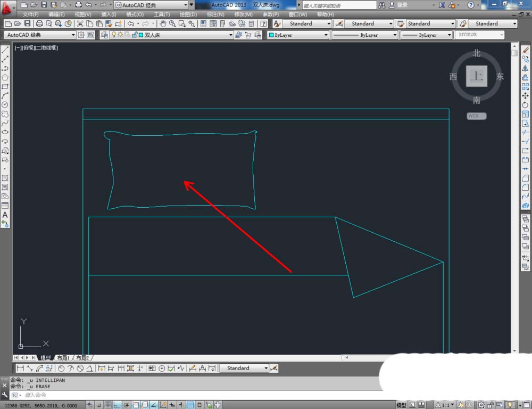The height and width of the screenshot is (409, 532).
Task: Toggle layer on/off lightbulb in layer dropdown
Action: 114,35
